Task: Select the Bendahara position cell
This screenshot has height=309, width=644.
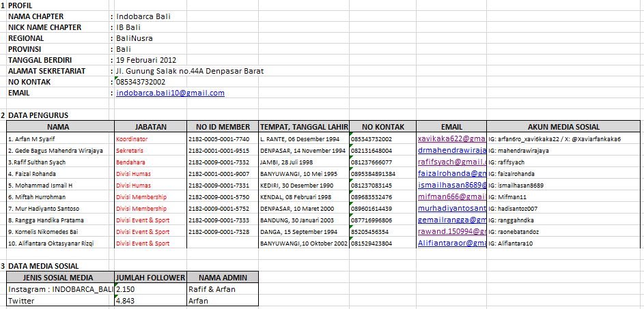Action: pyautogui.click(x=151, y=162)
